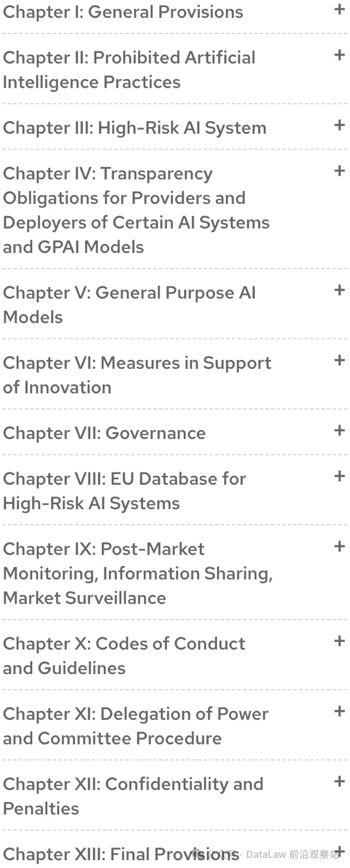This screenshot has height=868, width=350.
Task: Expand Chapter IV Transparency Obligations plus icon
Action: 339,171
